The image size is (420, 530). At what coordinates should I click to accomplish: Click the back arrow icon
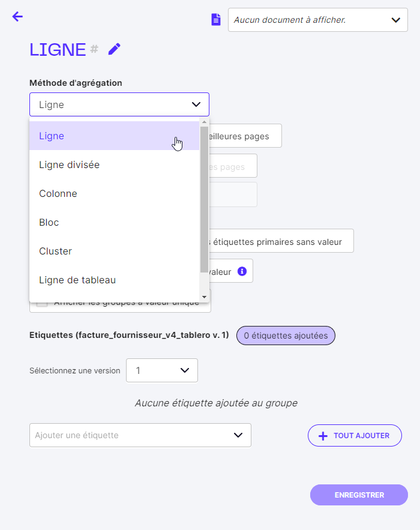(17, 17)
